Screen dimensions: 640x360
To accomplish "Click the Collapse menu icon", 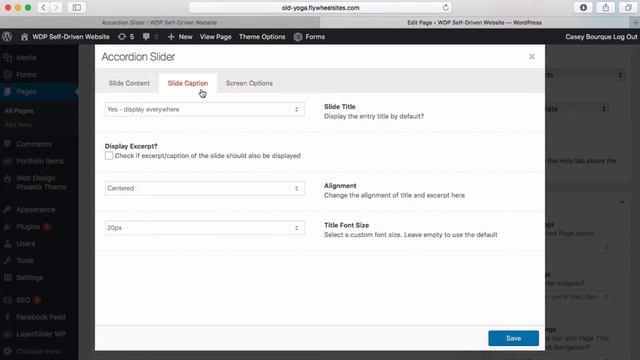I will coord(7,351).
